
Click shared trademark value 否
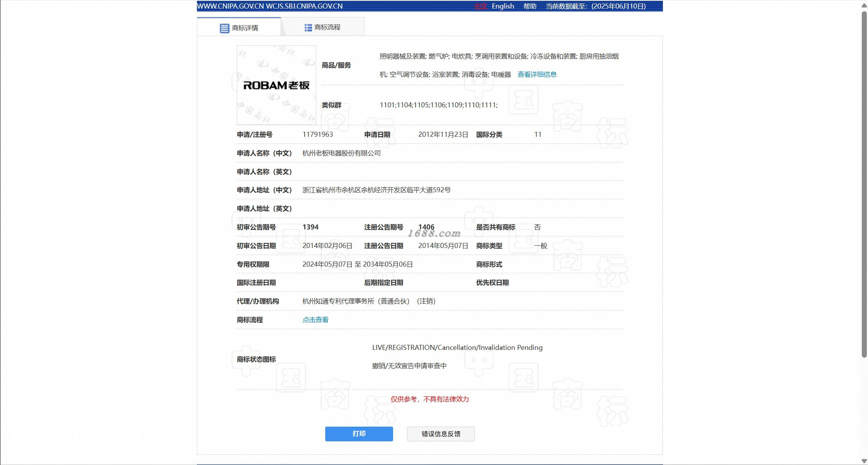tap(537, 227)
